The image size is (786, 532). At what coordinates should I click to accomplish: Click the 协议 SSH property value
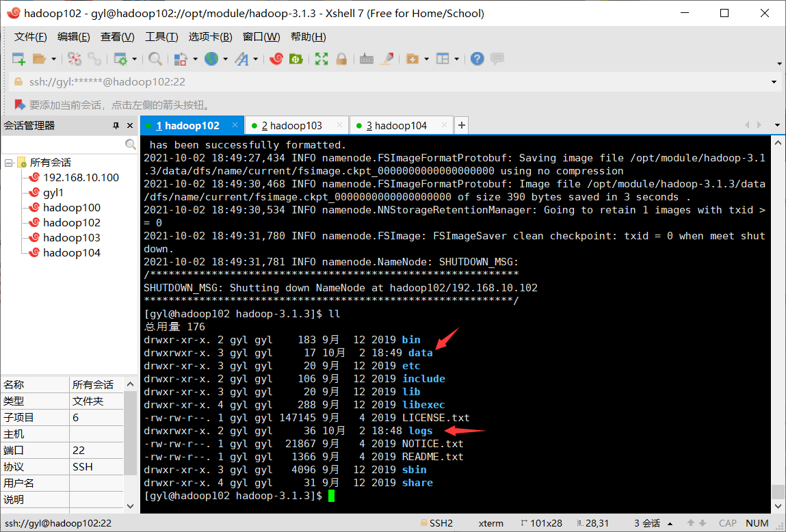tap(96, 467)
